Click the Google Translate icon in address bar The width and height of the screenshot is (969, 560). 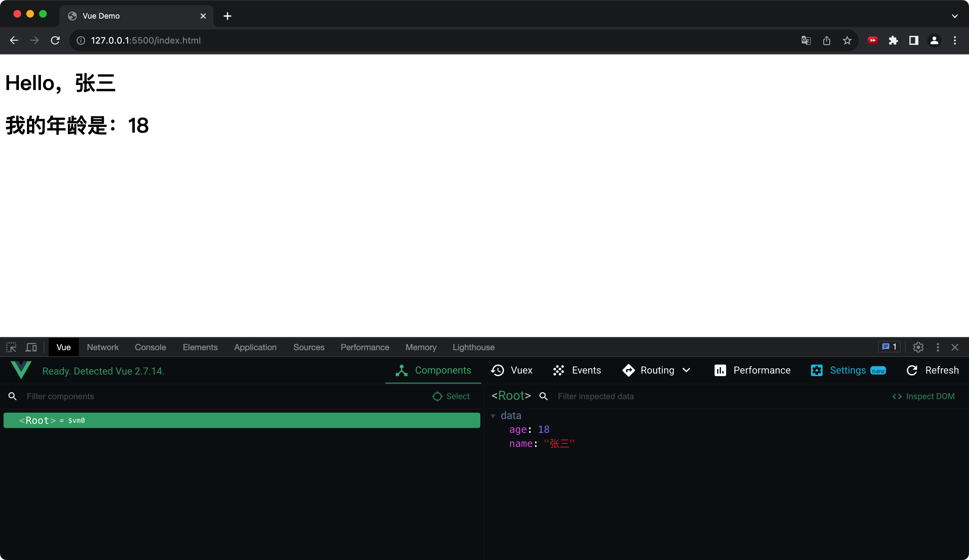coord(806,40)
